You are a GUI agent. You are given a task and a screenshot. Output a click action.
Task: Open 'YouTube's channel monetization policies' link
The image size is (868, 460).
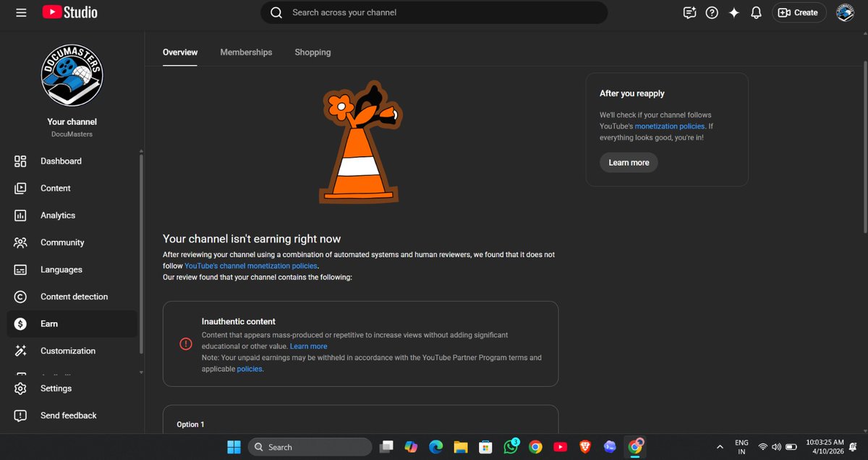click(x=251, y=266)
